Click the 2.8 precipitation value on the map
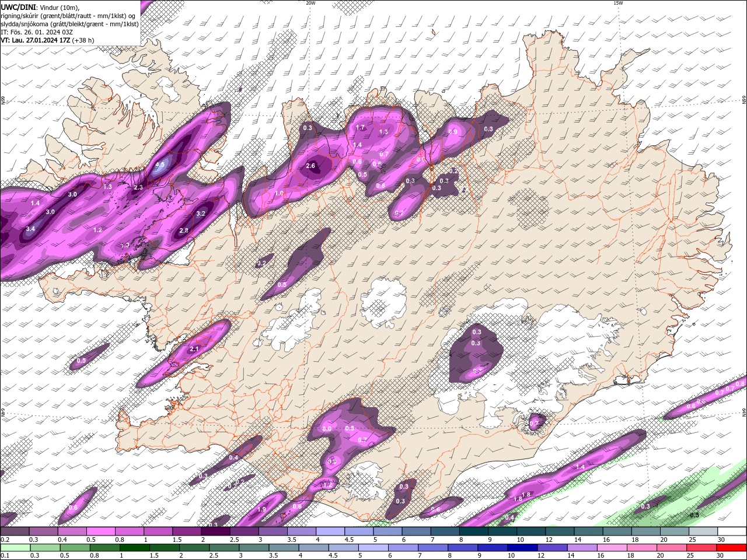747x560 pixels. (x=184, y=230)
